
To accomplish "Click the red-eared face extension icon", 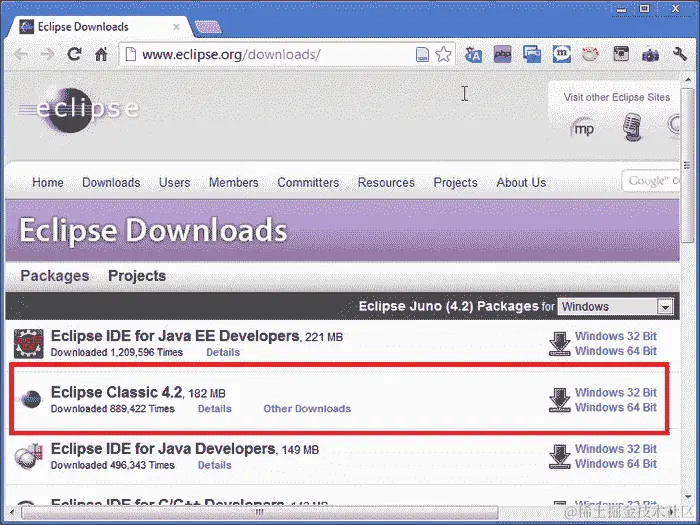I will 591,54.
